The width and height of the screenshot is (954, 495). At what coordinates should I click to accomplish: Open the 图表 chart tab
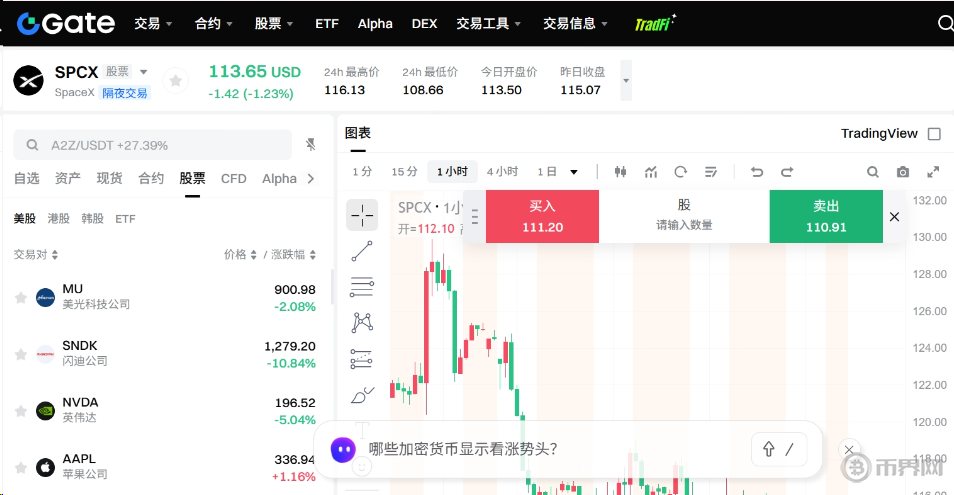pos(358,133)
